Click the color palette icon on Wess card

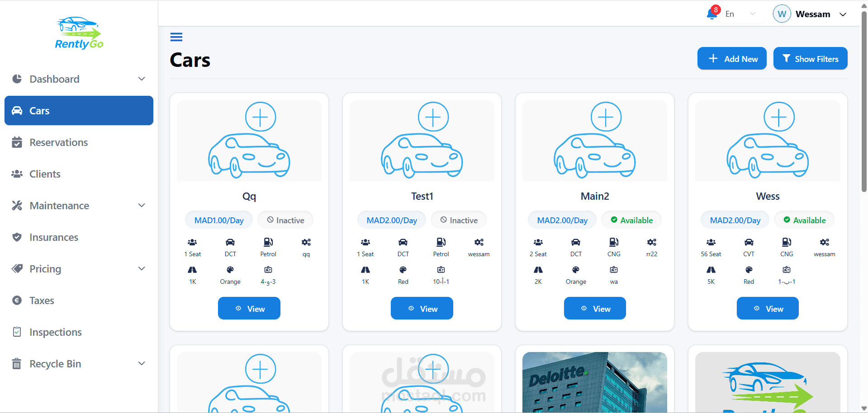749,270
